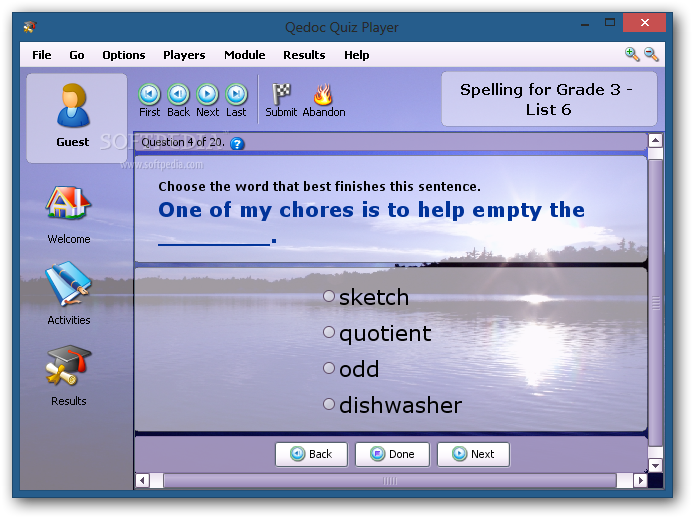Open the Activities notebook icon
693x518 pixels.
point(68,283)
